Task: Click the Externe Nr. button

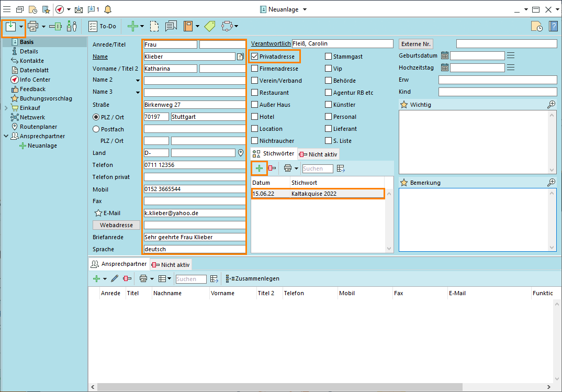Action: pos(416,44)
